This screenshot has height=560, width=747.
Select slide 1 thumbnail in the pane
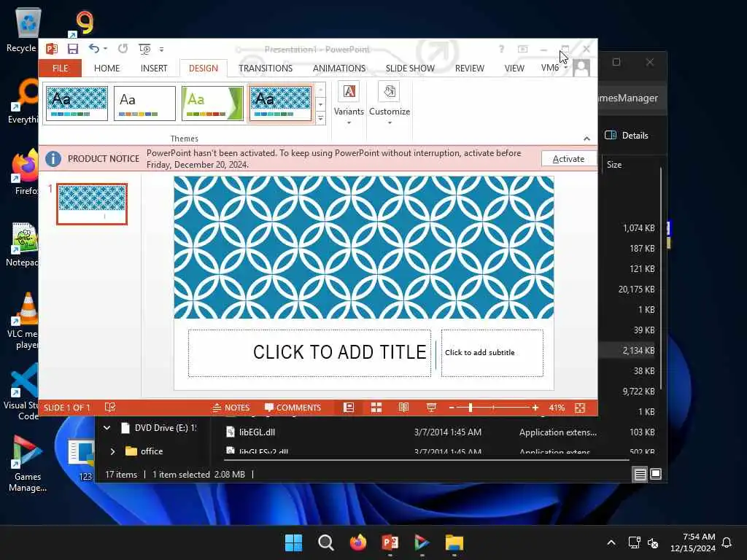pos(92,204)
